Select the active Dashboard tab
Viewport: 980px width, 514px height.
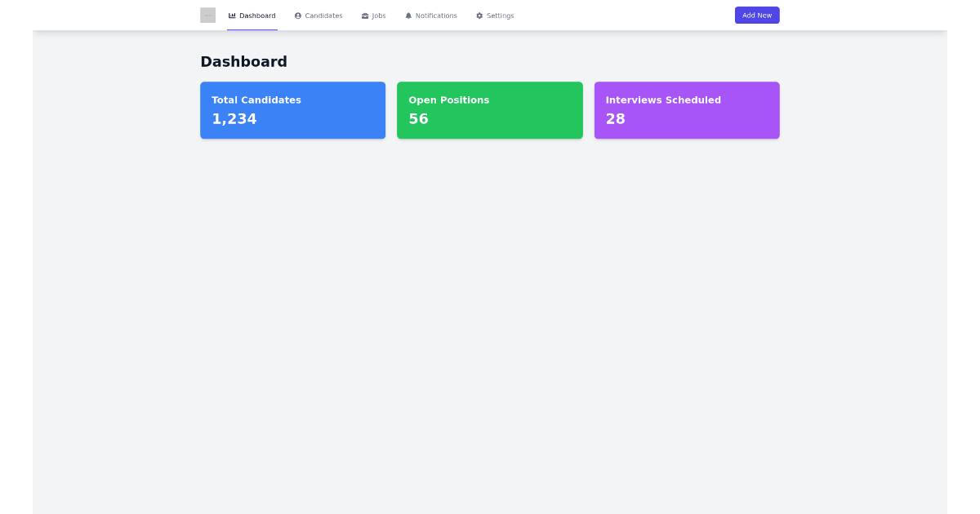252,16
